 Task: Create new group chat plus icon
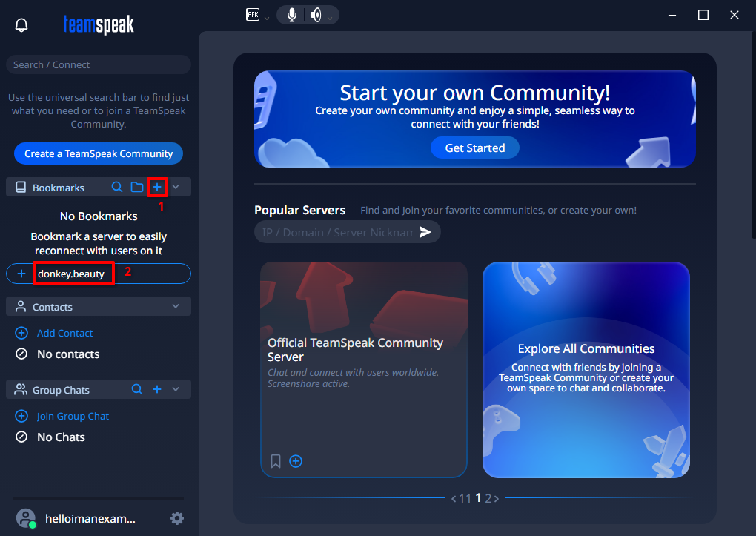pos(157,389)
